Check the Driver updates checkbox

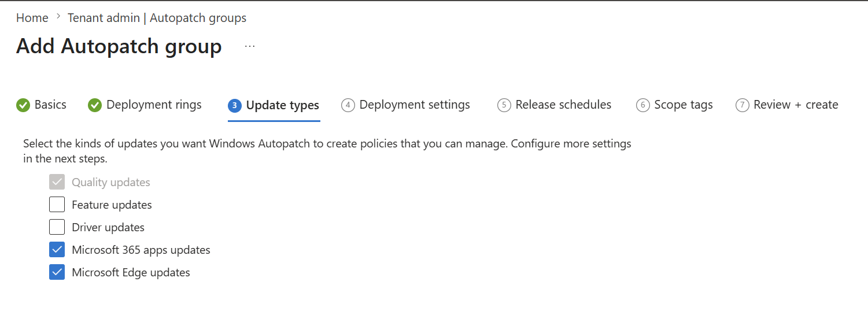coord(57,227)
